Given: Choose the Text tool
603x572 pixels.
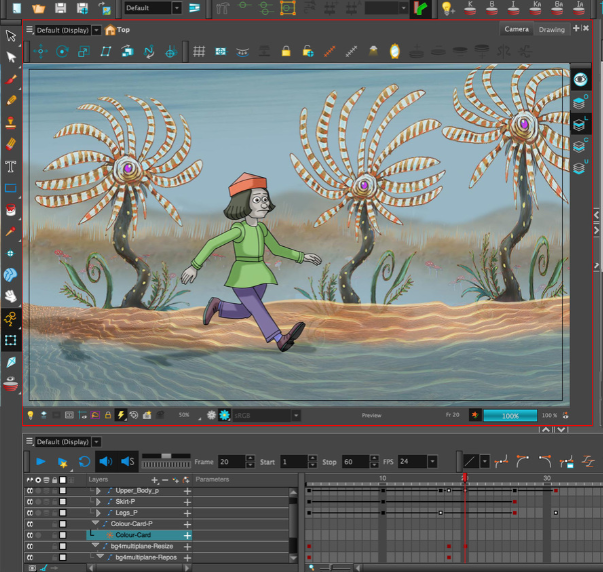Looking at the screenshot, I should (12, 165).
